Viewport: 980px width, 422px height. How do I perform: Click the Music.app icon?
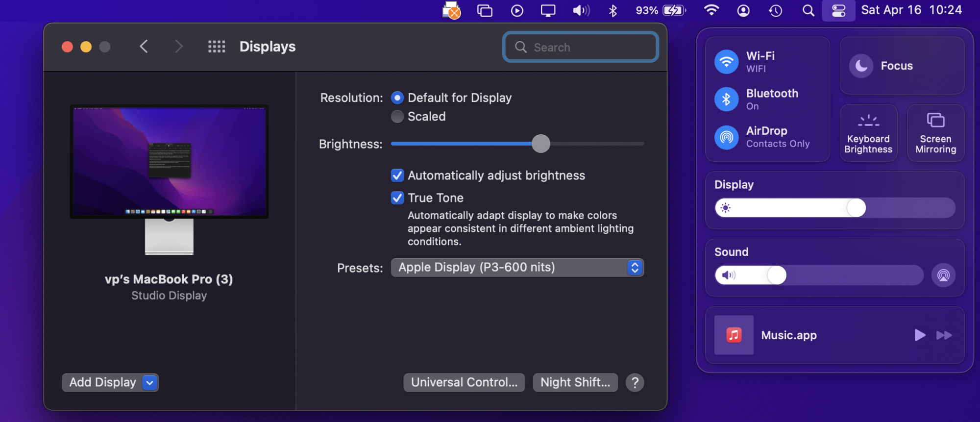pos(734,335)
